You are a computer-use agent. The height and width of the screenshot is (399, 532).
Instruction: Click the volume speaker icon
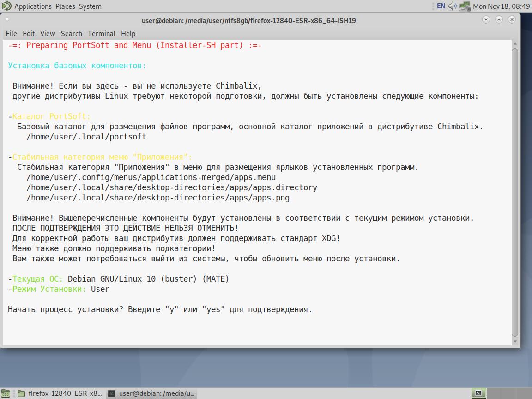tap(452, 6)
